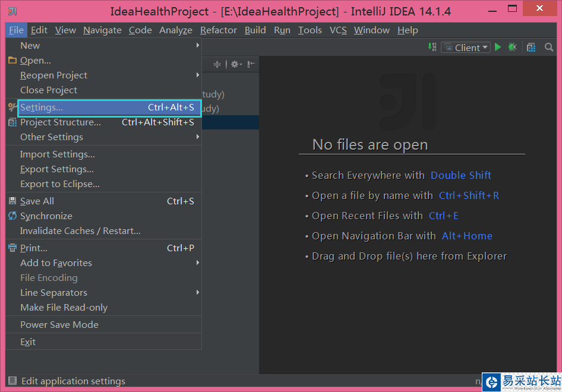
Task: Click the Debug bug icon
Action: (x=512, y=48)
